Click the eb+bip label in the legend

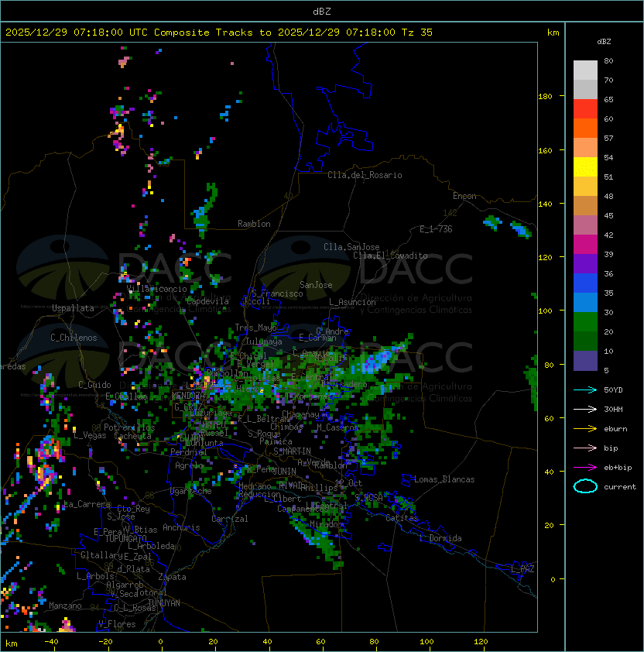click(x=618, y=468)
